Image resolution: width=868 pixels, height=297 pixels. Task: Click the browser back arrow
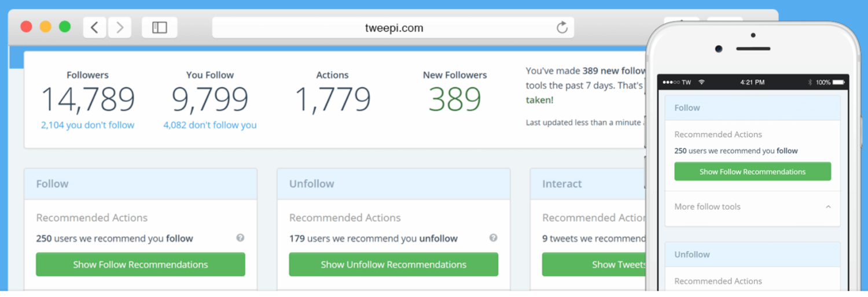pyautogui.click(x=95, y=27)
